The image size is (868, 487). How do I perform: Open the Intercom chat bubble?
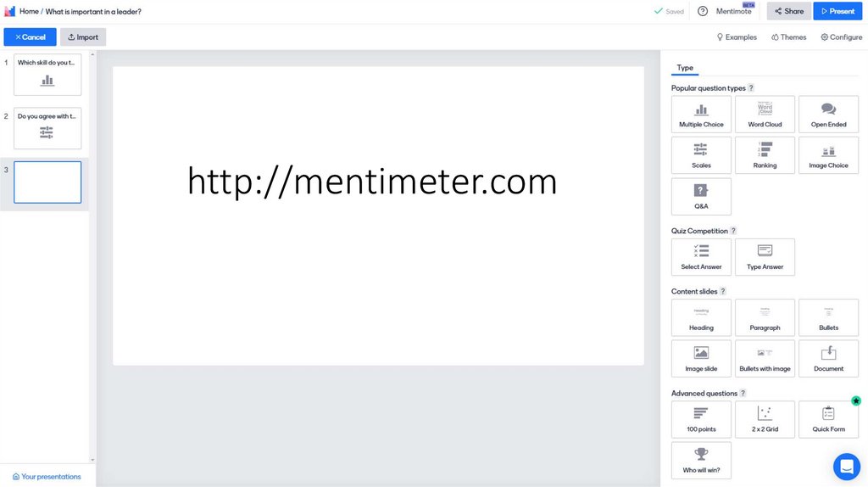click(846, 466)
